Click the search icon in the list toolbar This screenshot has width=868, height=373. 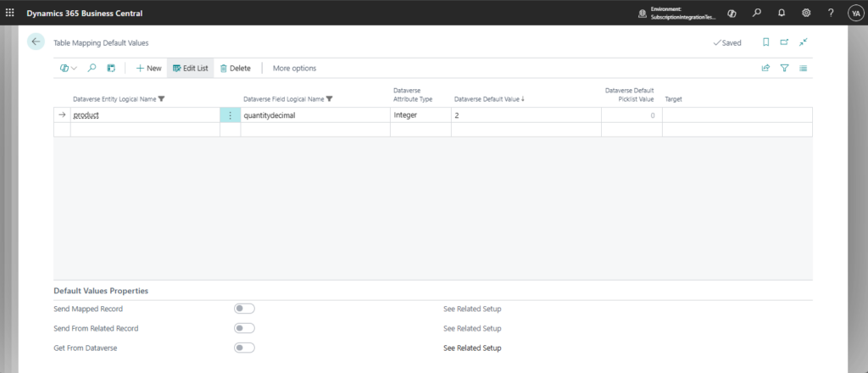[x=92, y=68]
